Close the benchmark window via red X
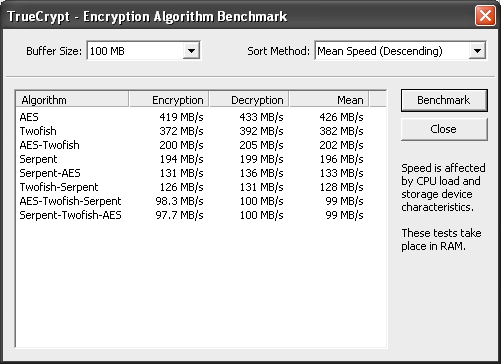 coord(485,15)
